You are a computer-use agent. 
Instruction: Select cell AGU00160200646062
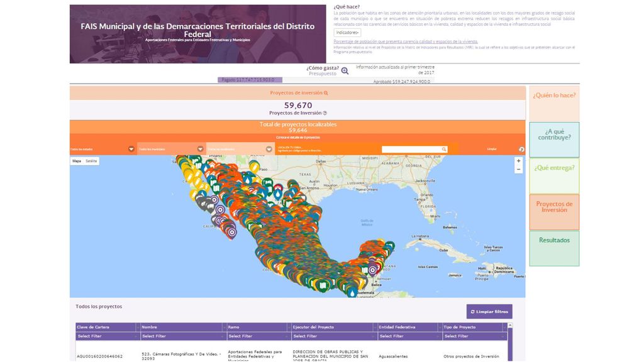tap(99, 356)
